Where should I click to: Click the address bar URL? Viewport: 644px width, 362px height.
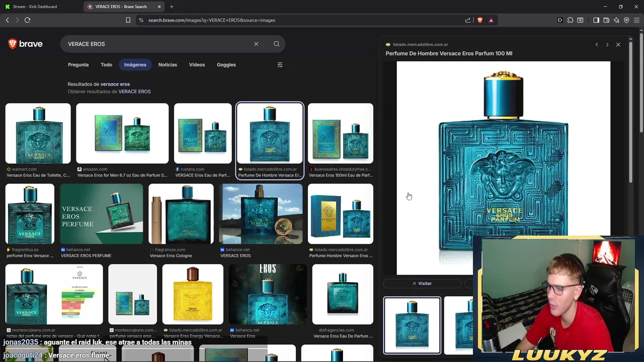(211, 20)
